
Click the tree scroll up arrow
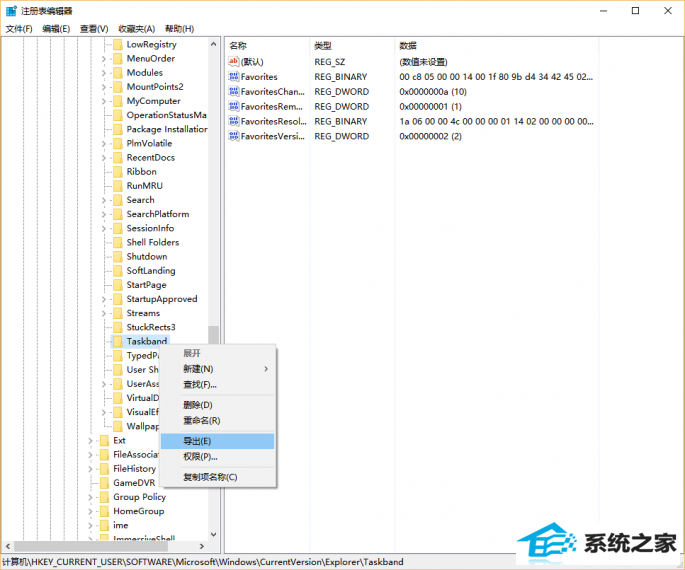213,44
